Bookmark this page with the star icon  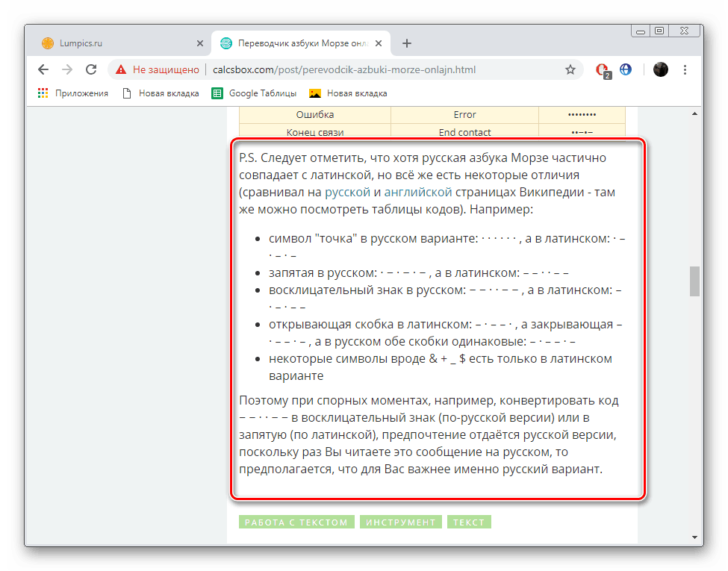(x=570, y=70)
